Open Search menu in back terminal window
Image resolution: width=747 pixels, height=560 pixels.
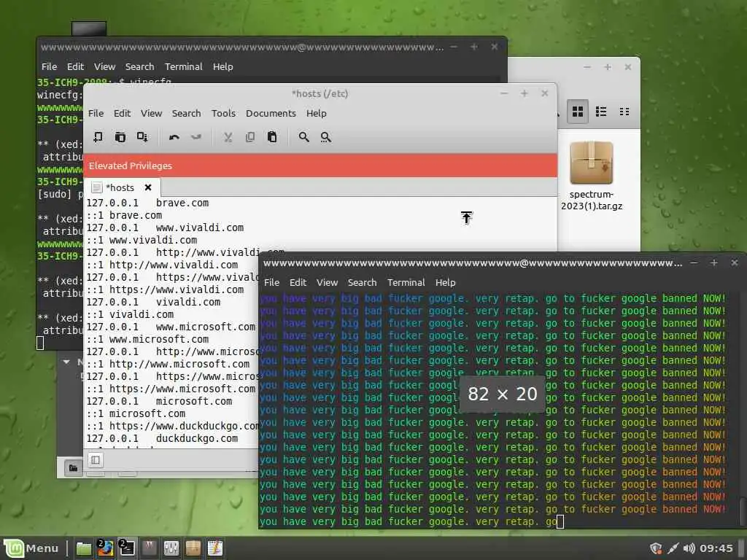pyautogui.click(x=139, y=66)
